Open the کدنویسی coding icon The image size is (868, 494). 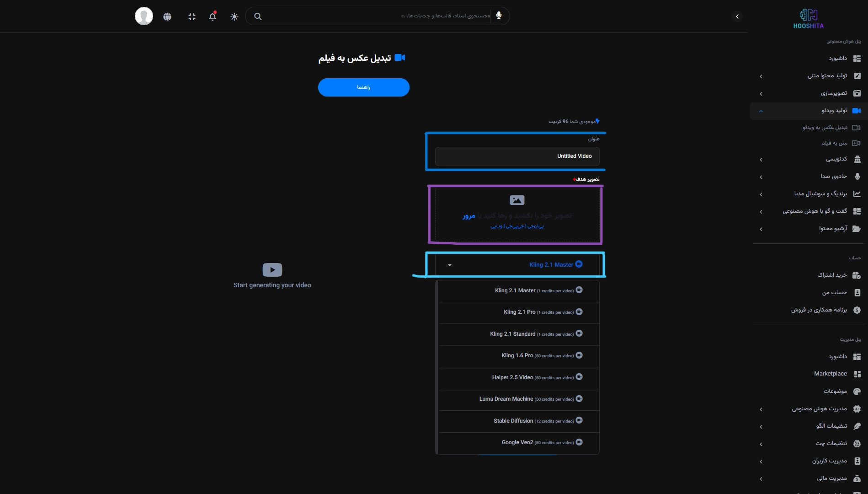coord(857,159)
